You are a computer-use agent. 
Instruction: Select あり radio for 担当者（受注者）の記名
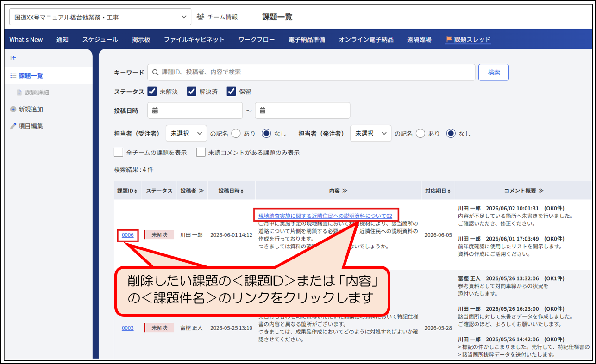(236, 133)
